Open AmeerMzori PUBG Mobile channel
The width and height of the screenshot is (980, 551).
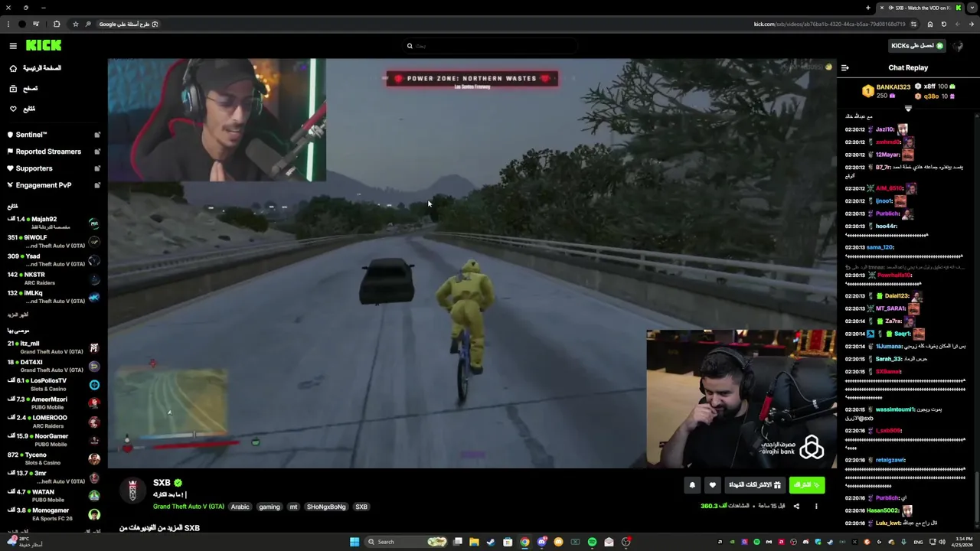(x=54, y=403)
